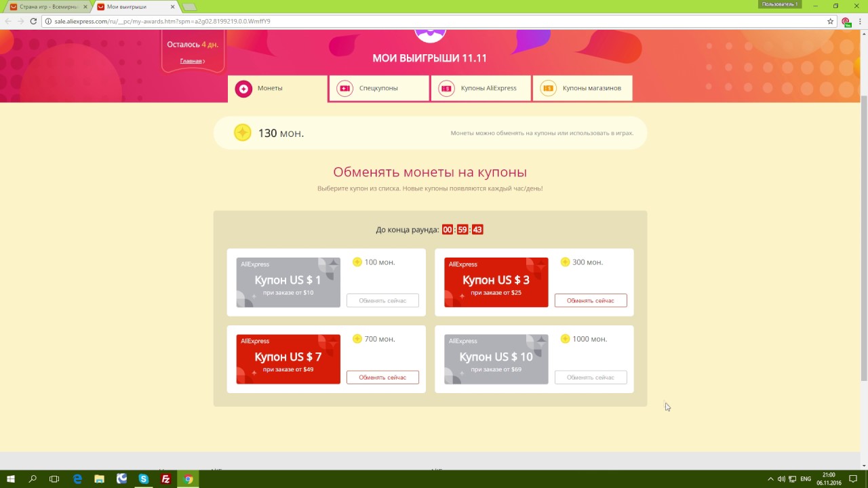Show hidden system tray icons
868x488 pixels.
770,479
